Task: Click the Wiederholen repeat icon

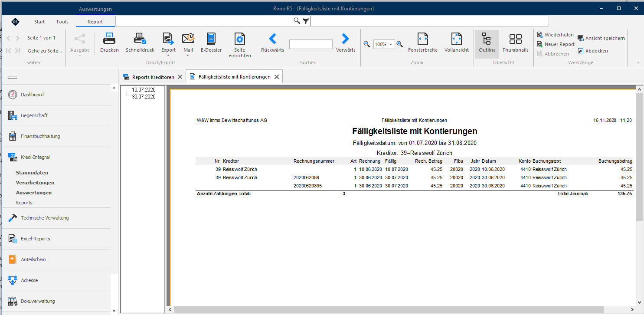Action: (540, 35)
